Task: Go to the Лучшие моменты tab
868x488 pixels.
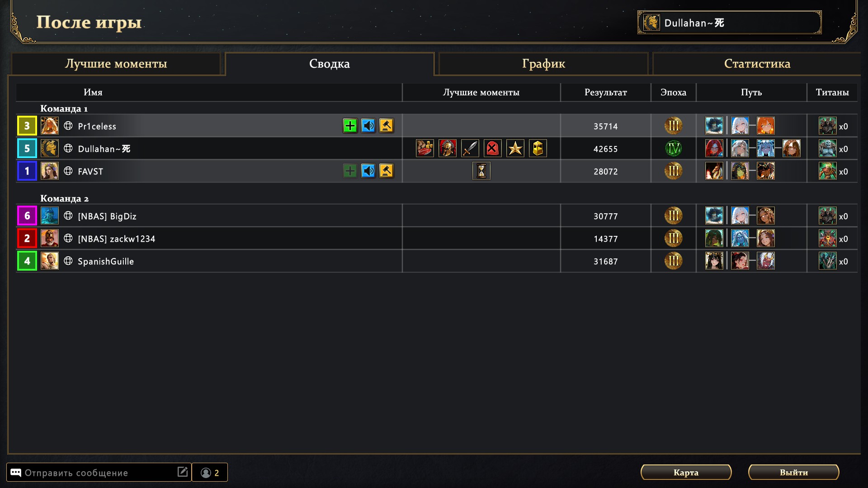Action: [x=116, y=64]
